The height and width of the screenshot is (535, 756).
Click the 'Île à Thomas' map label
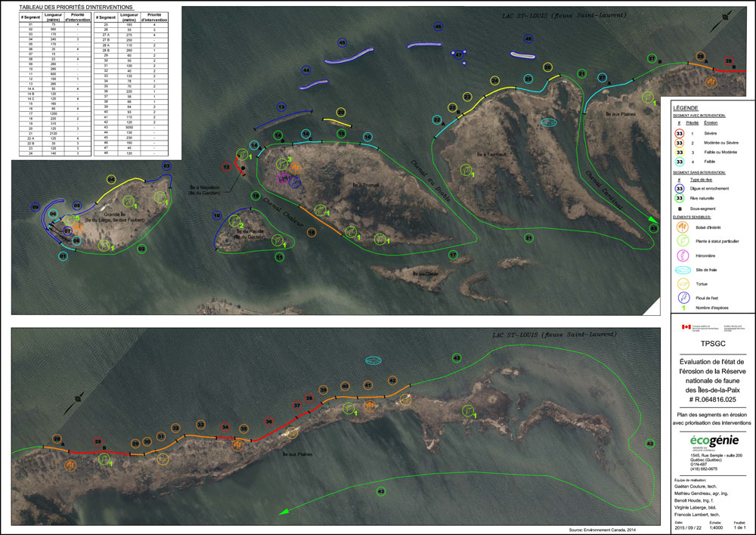pyautogui.click(x=365, y=185)
